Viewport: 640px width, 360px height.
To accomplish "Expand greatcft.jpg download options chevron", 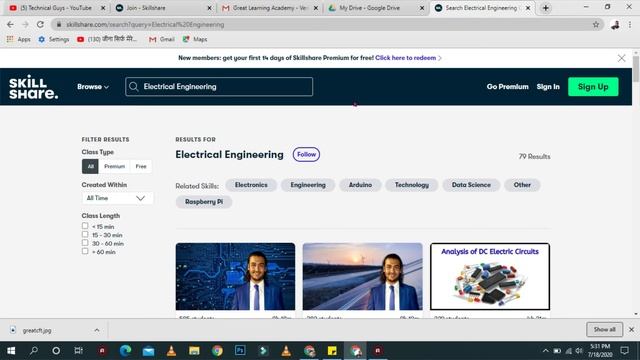I will (x=97, y=330).
